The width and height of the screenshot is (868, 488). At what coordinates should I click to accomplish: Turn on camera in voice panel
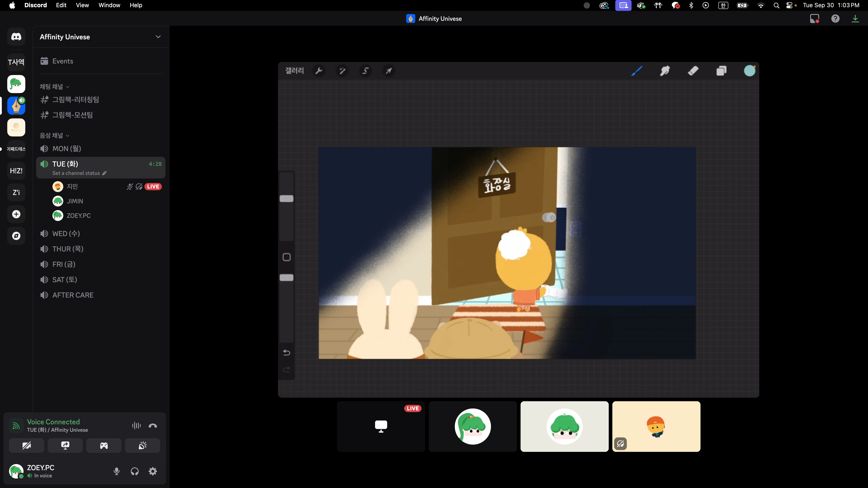26,446
